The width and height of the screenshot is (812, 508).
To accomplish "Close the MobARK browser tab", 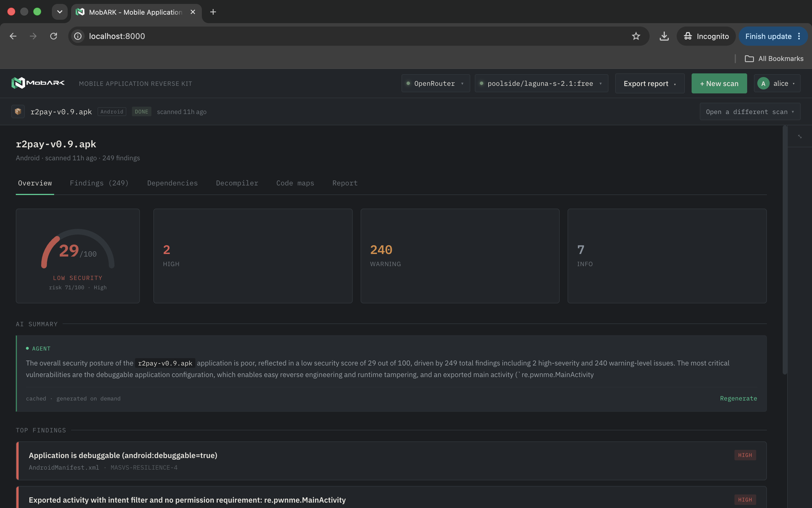I will [193, 12].
